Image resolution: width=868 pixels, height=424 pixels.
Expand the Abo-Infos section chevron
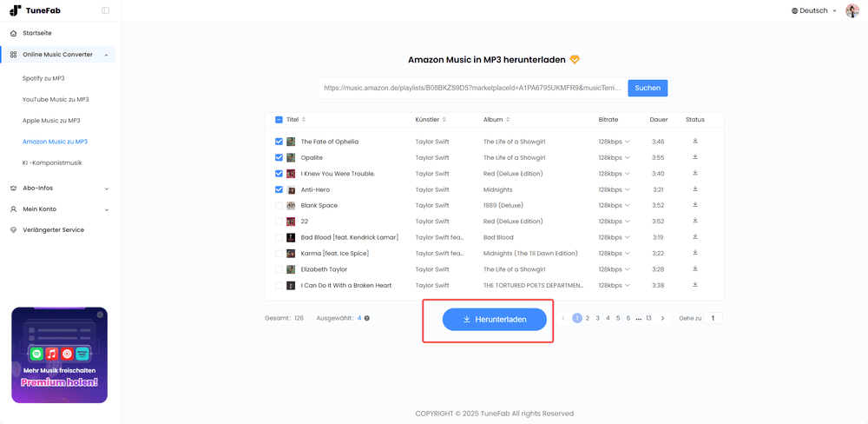107,189
